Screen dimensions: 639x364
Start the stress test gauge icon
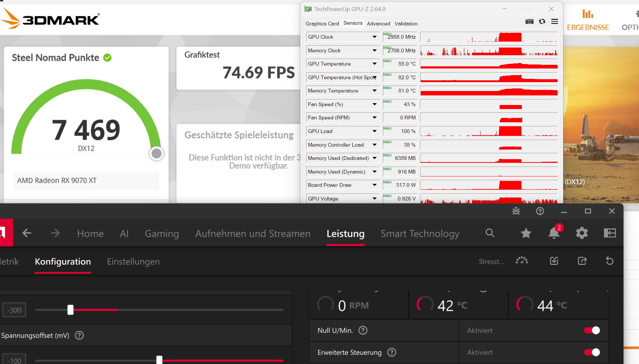(x=522, y=261)
